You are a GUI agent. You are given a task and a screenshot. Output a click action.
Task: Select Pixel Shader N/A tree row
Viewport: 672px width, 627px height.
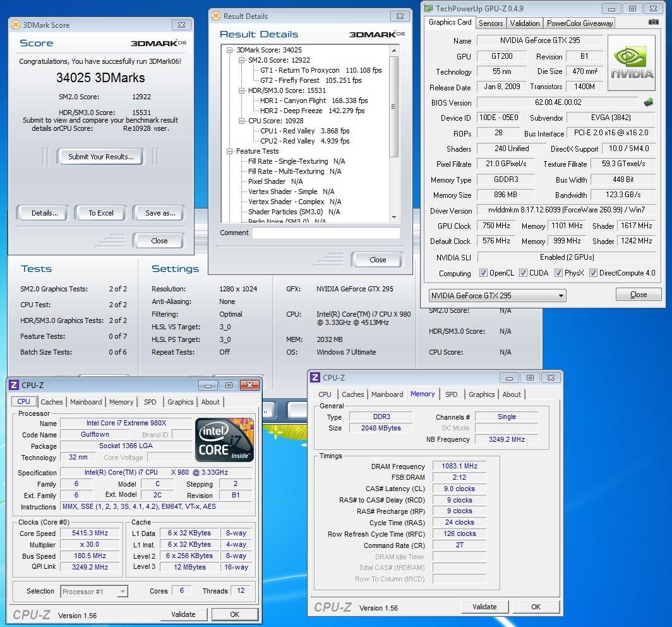point(275,181)
